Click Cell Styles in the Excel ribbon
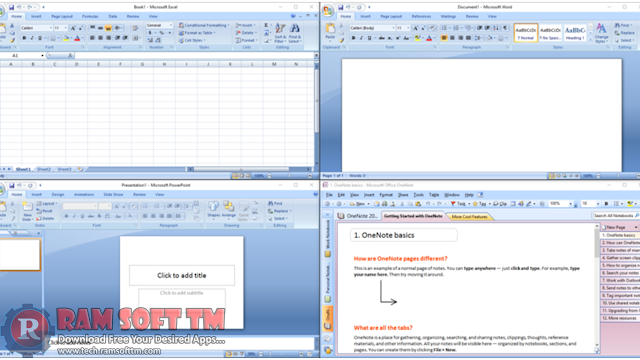The height and width of the screenshot is (360, 640). tap(192, 40)
